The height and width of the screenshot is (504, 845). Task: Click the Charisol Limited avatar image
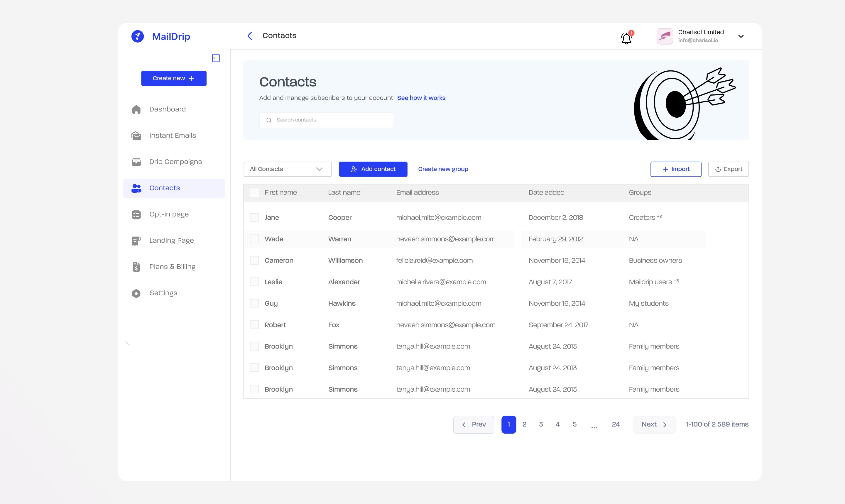[665, 36]
